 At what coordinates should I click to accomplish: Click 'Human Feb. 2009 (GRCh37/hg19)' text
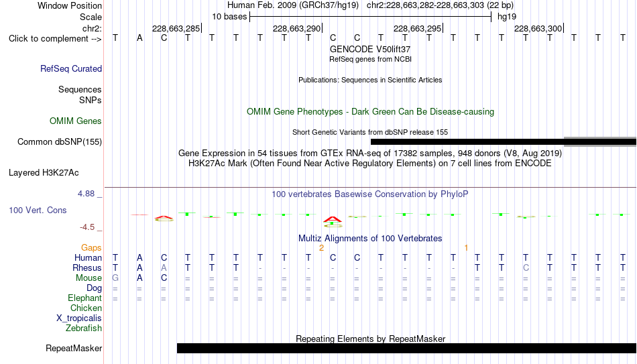tap(293, 5)
